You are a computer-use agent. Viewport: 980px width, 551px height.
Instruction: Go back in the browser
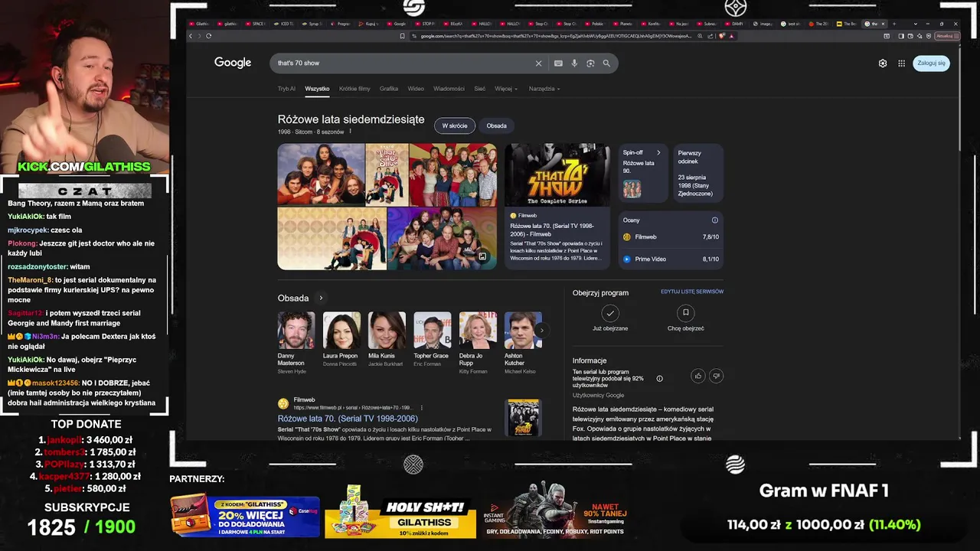(191, 36)
